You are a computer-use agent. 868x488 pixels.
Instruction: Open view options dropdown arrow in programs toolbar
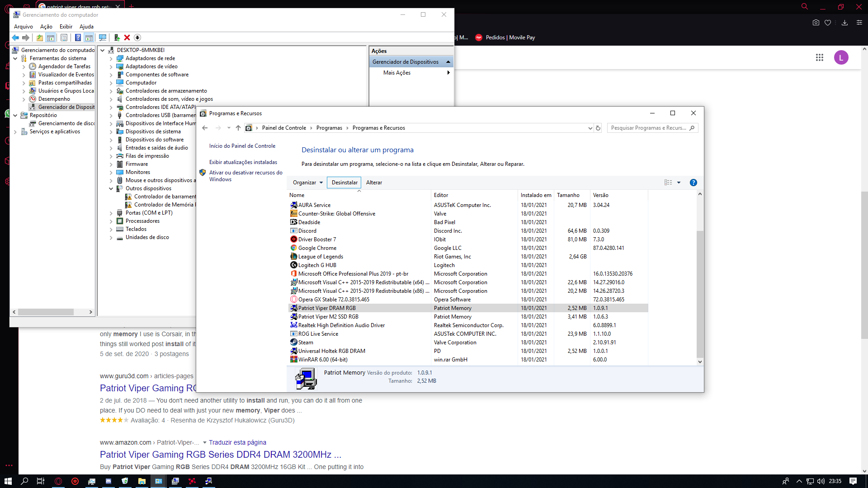(x=679, y=183)
